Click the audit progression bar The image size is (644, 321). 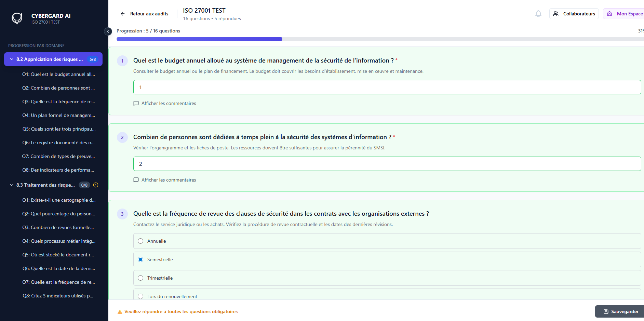(380, 39)
